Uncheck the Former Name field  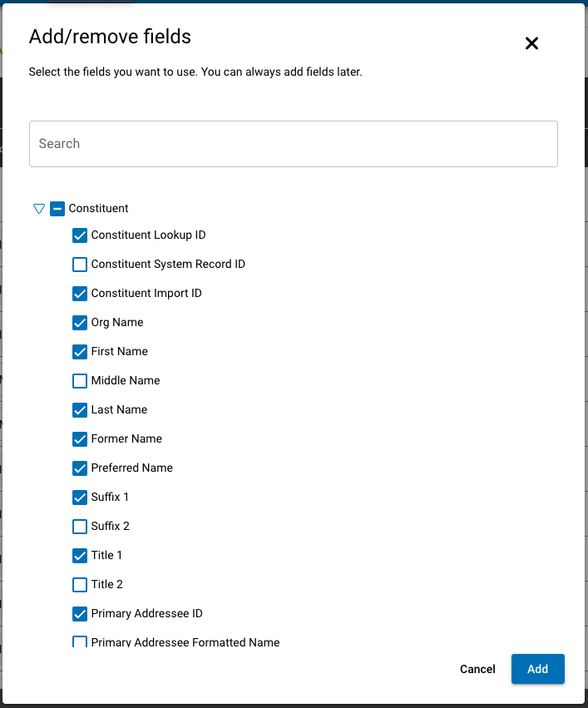(80, 439)
